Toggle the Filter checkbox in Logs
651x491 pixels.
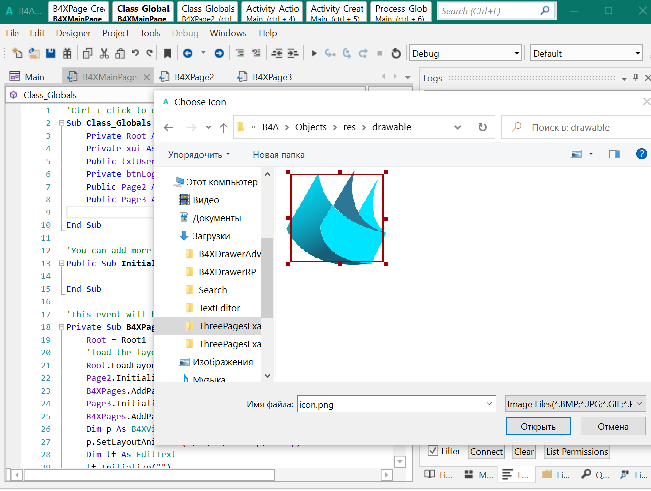pyautogui.click(x=433, y=451)
